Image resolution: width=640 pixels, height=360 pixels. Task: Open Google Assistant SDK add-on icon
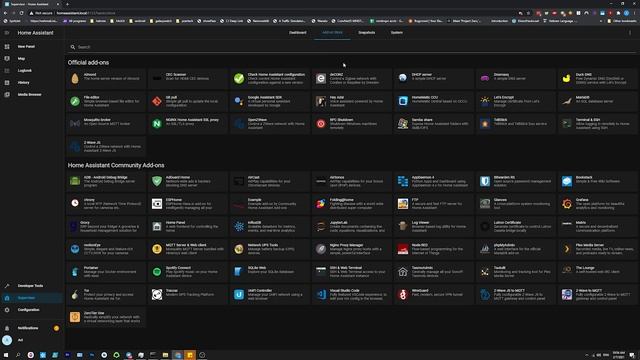[239, 101]
